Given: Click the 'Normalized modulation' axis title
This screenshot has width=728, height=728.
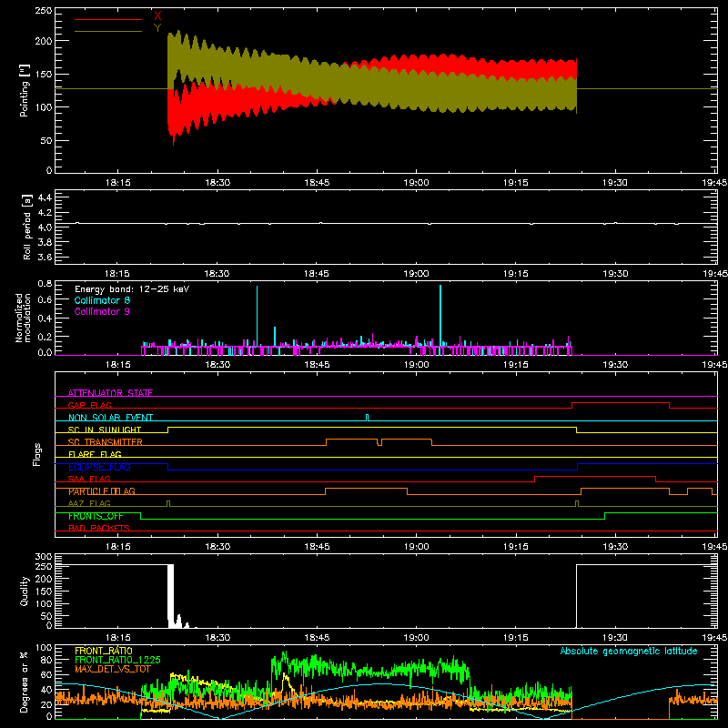Looking at the screenshot, I should click(x=23, y=318).
